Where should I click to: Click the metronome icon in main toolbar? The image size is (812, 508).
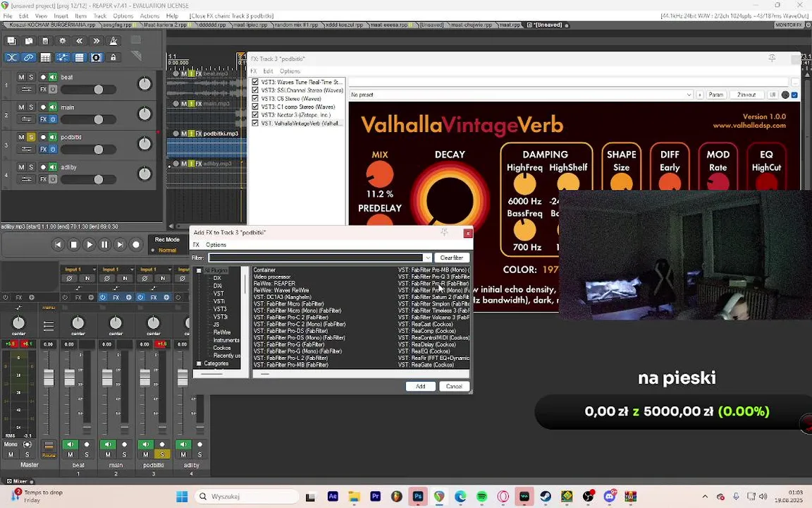click(113, 41)
